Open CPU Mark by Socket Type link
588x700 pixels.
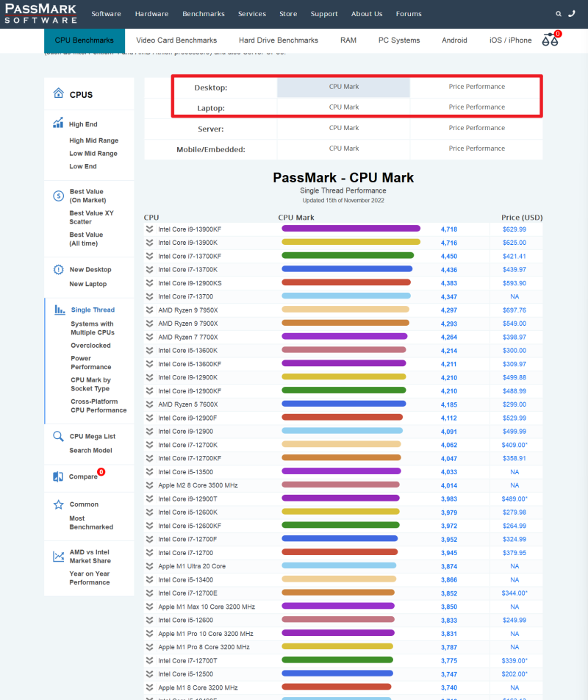[x=90, y=384]
